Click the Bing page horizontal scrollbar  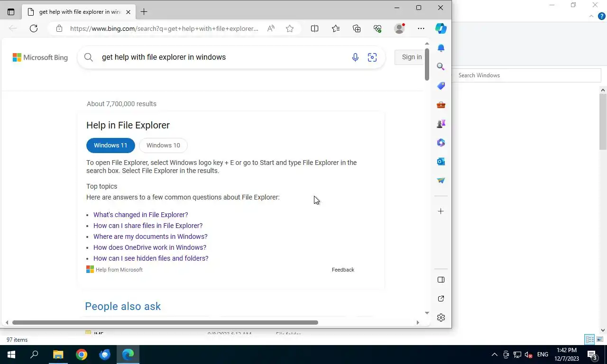coord(165,322)
